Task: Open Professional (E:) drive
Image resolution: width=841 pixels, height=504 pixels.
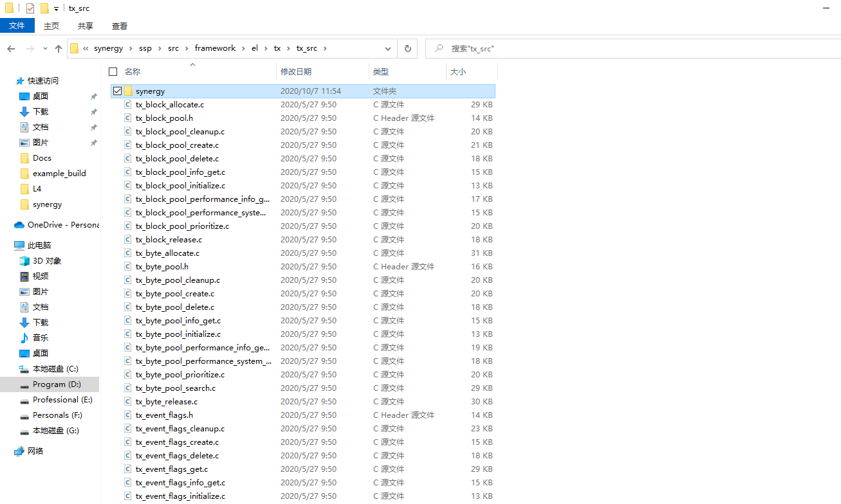Action: [x=62, y=399]
